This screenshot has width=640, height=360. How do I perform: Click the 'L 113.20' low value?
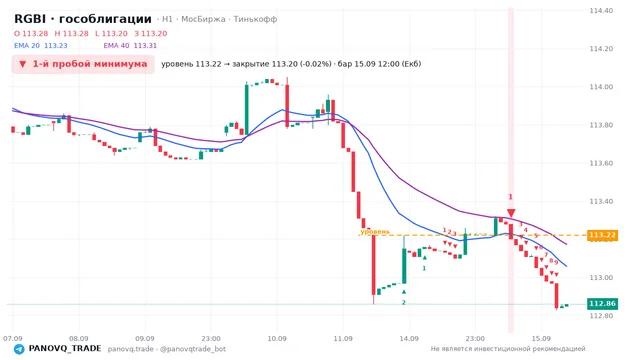(111, 33)
